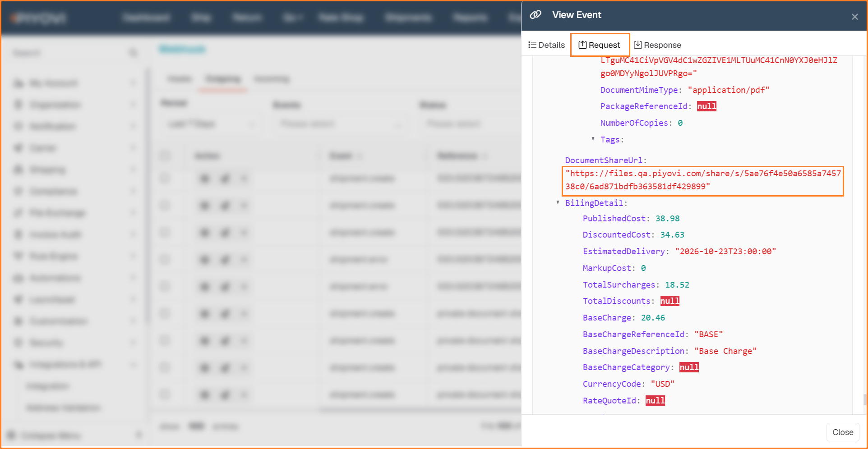Viewport: 868px width, 449px height.
Task: Click the null value of TotalDiscounts
Action: pos(669,301)
